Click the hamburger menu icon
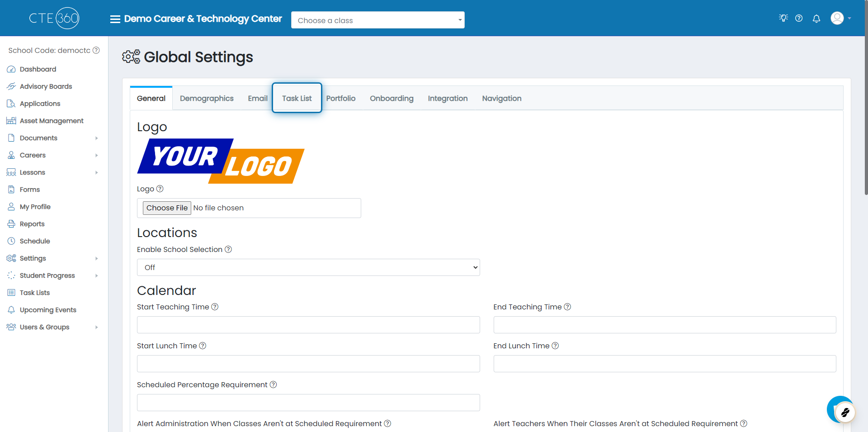The image size is (868, 432). coord(115,19)
